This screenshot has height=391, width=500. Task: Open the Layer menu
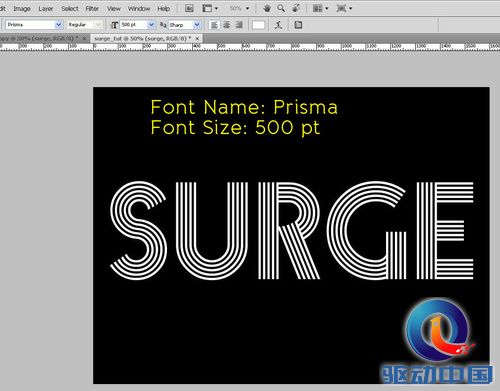coord(46,9)
